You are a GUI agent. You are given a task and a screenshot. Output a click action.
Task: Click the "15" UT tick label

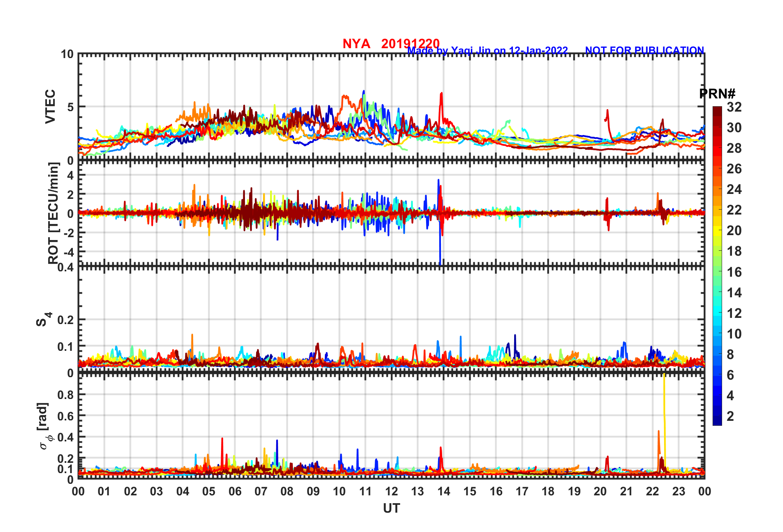(x=470, y=491)
